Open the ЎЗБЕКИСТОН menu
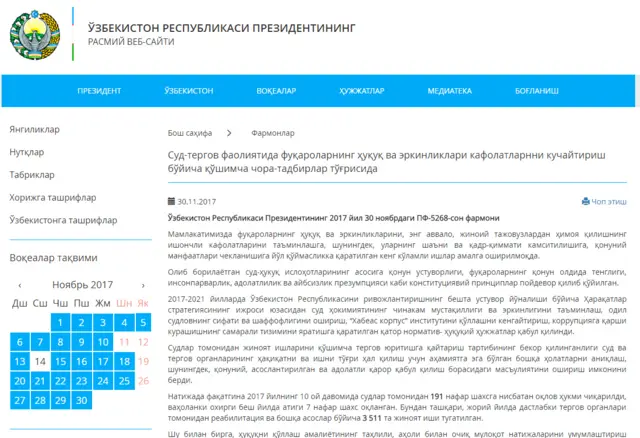This screenshot has height=438, width=640. [x=189, y=91]
